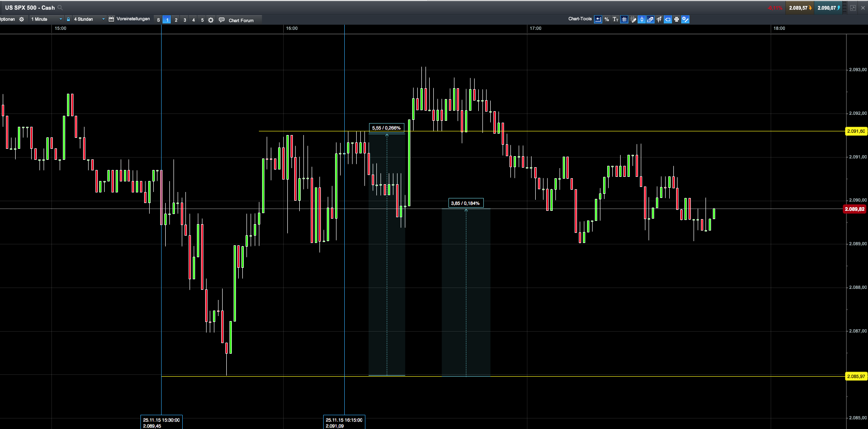
Task: Toggle the timeframe lock icon
Action: coord(68,19)
